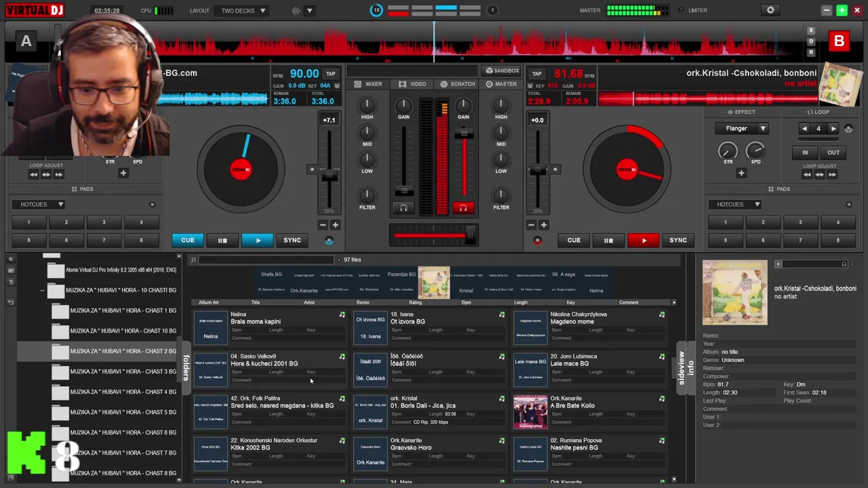The width and height of the screenshot is (868, 488).
Task: Click pause/stutter button on deck A
Action: pos(222,240)
